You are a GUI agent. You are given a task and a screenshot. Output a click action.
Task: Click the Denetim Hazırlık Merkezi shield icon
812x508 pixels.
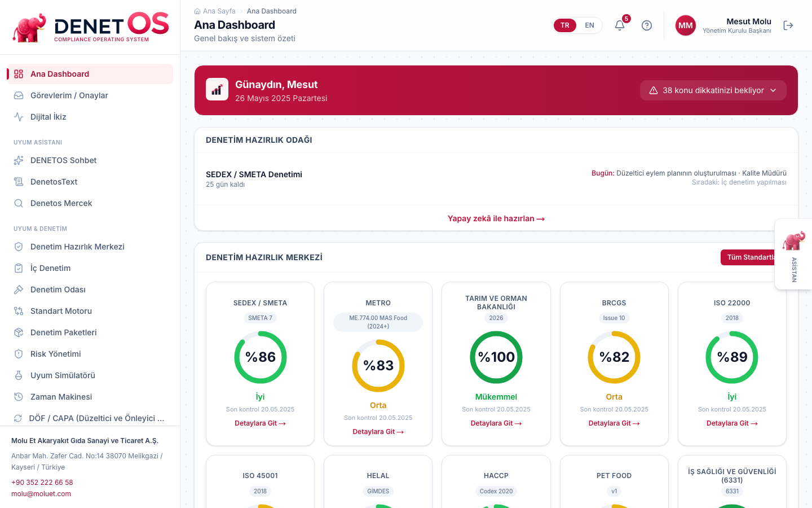click(x=19, y=247)
